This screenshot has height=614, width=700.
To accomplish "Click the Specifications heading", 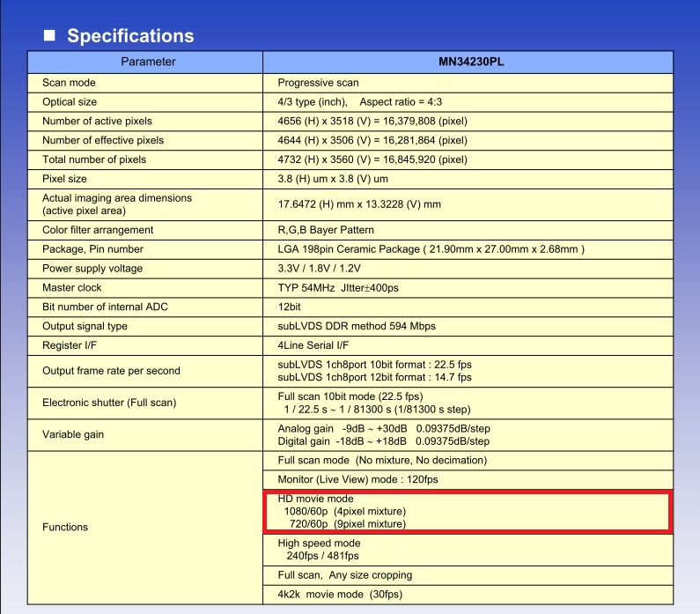I will coord(130,36).
